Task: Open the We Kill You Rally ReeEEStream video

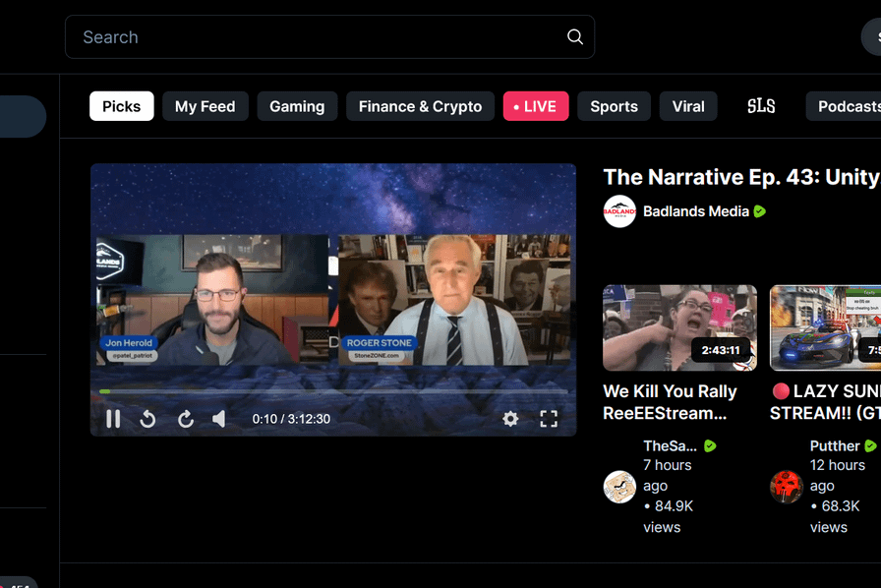Action: [x=679, y=327]
